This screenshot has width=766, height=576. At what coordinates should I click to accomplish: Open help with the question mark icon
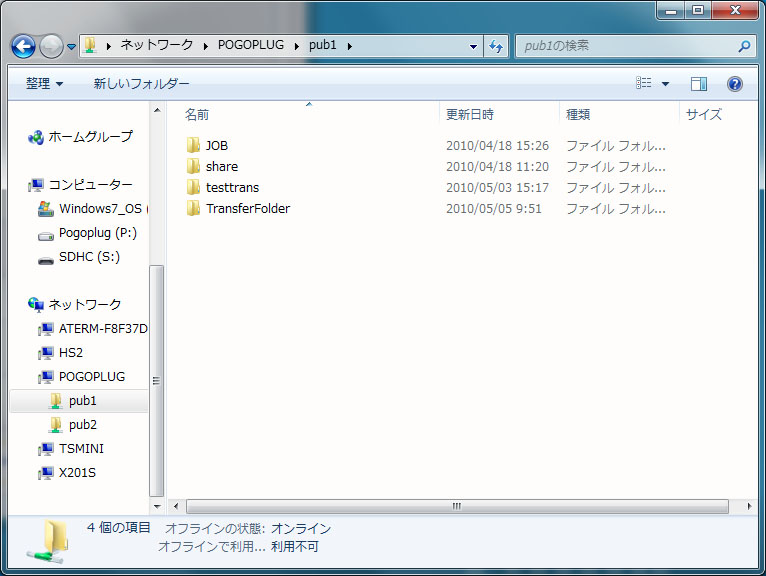tap(734, 84)
